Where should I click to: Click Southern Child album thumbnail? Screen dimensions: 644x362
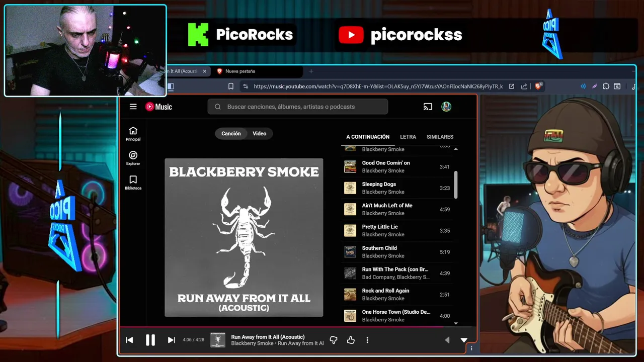(350, 252)
